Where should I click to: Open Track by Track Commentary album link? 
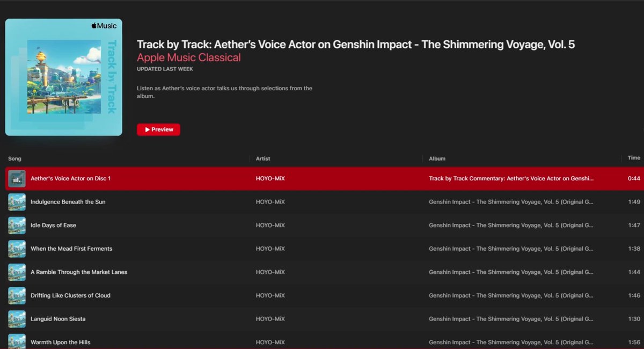click(x=511, y=178)
